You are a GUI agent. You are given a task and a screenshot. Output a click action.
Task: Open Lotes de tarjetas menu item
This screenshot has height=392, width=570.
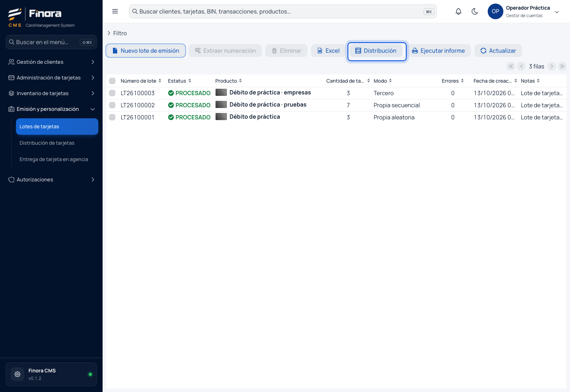(x=57, y=127)
